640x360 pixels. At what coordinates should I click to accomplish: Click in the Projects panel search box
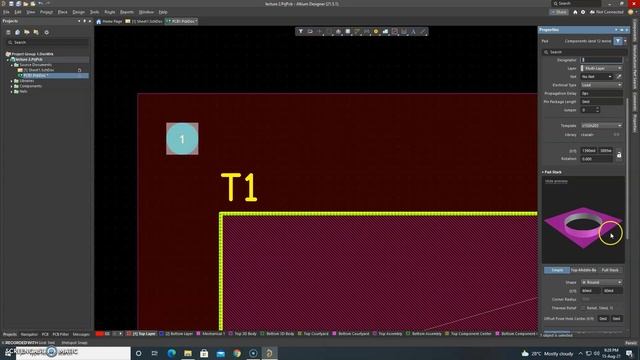point(47,42)
